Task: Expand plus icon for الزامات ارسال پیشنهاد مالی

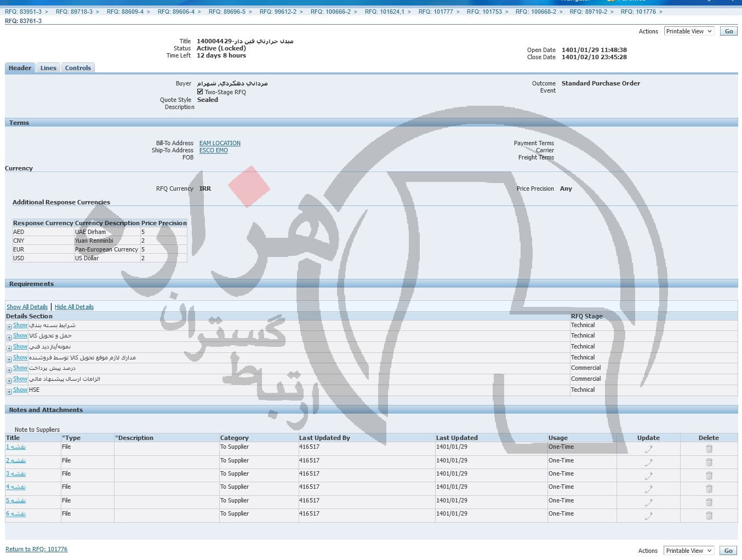Action: point(9,381)
